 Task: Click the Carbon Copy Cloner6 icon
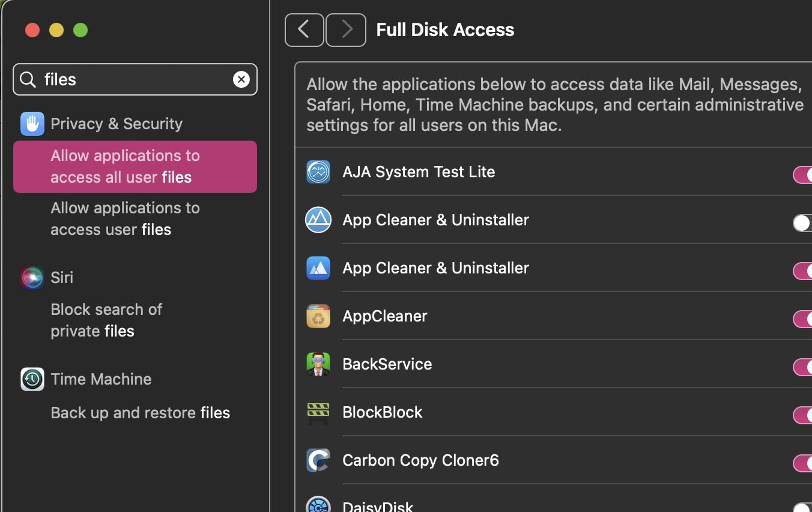click(x=318, y=460)
